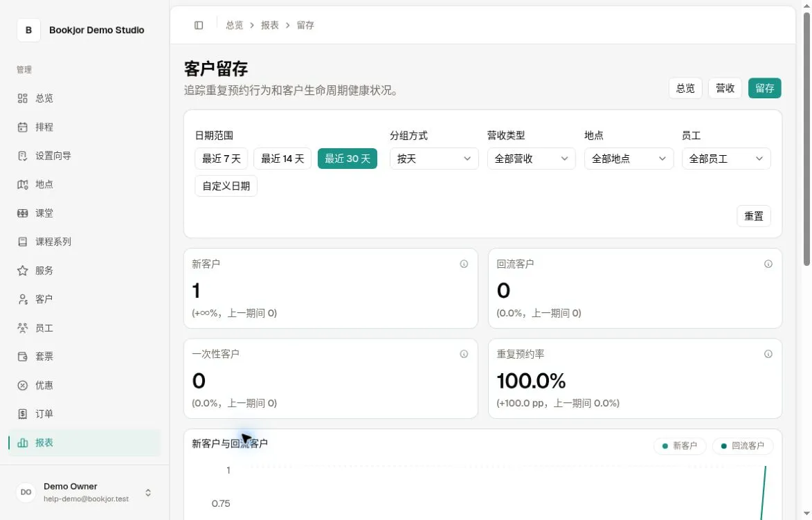The height and width of the screenshot is (520, 812).
Task: Toggle 新客户 series in chart legend
Action: point(680,446)
